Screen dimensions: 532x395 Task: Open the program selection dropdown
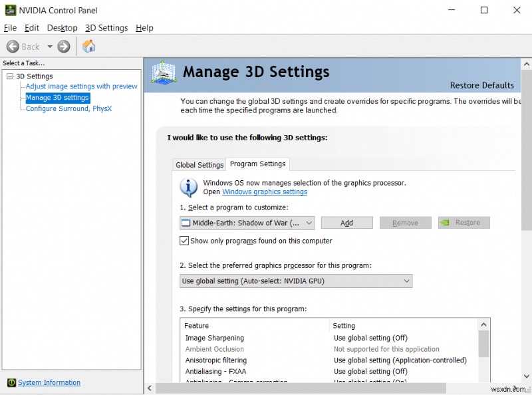[x=309, y=223]
